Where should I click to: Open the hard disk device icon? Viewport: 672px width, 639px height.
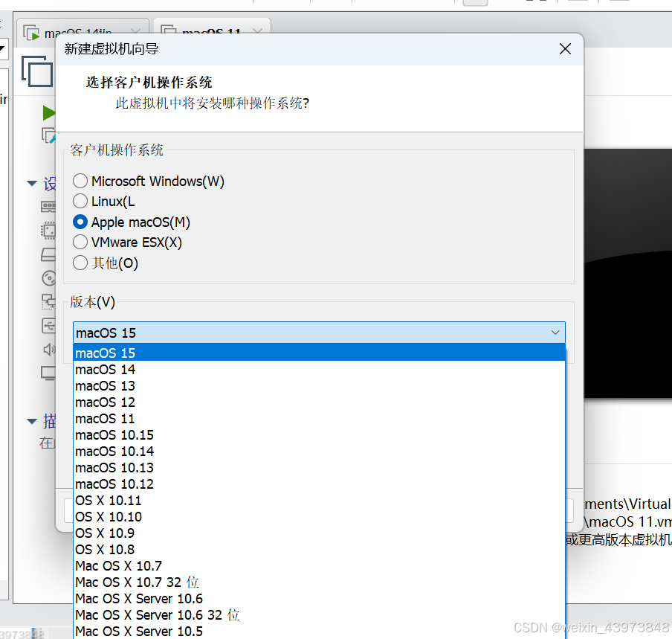pyautogui.click(x=48, y=254)
